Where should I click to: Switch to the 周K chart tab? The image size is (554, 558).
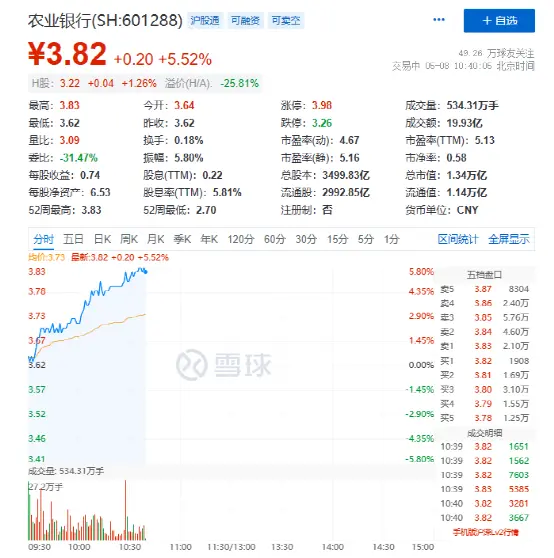(x=129, y=239)
